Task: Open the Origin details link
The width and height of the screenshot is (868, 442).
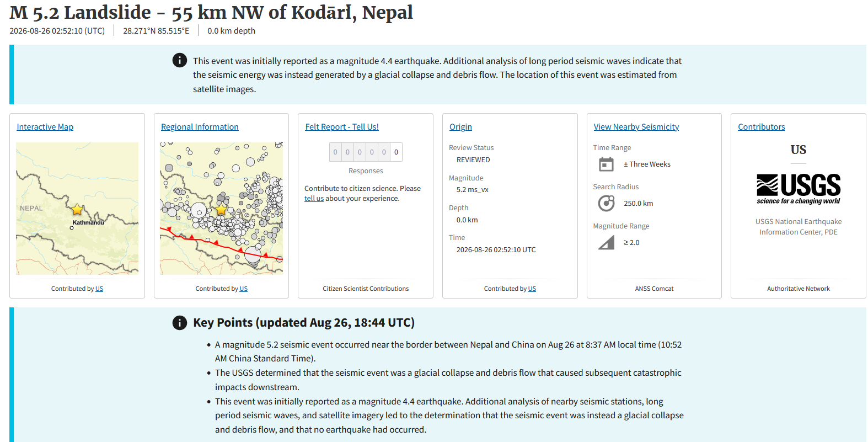Action: coord(460,127)
